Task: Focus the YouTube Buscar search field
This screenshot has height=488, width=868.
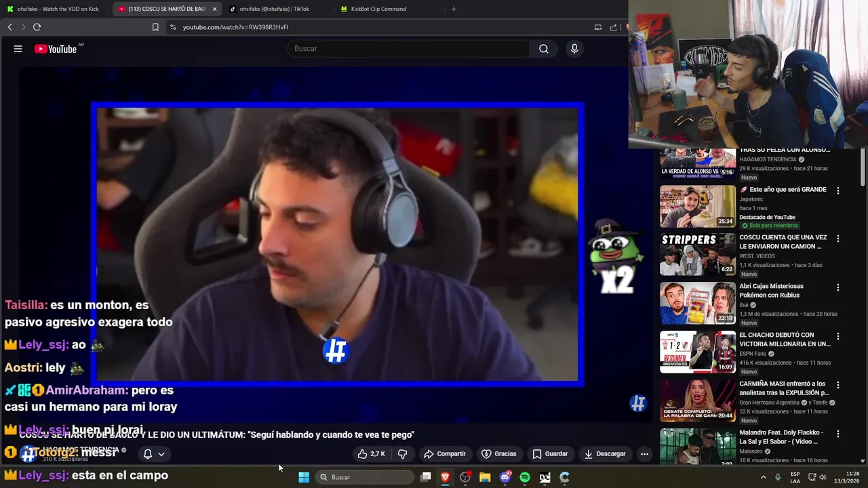Action: 410,49
